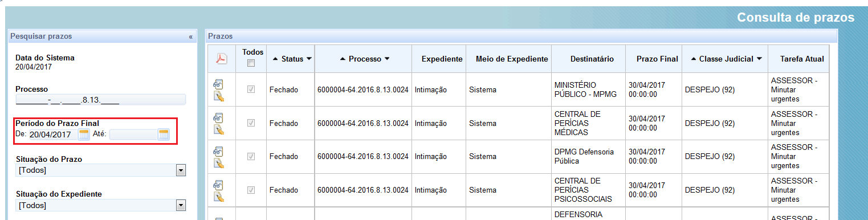Toggle the checkbox in the DPMG Defensoria Pública row
Viewport: 868px width, 220px height.
(251, 156)
